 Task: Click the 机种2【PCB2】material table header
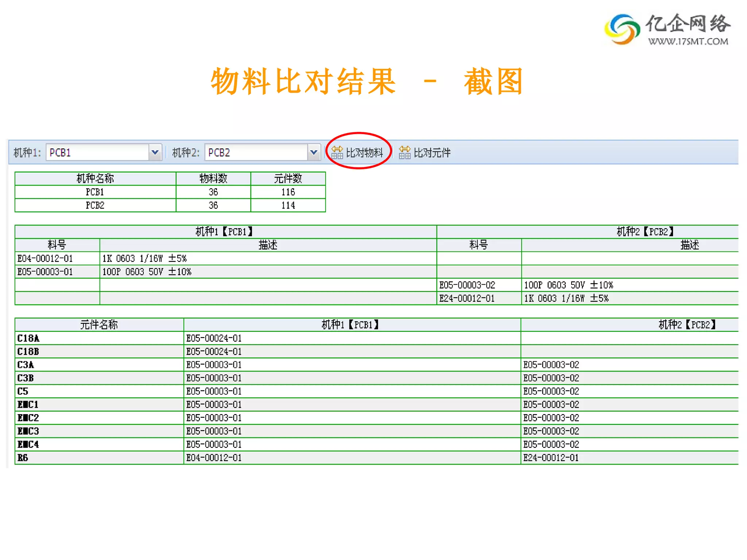point(588,232)
